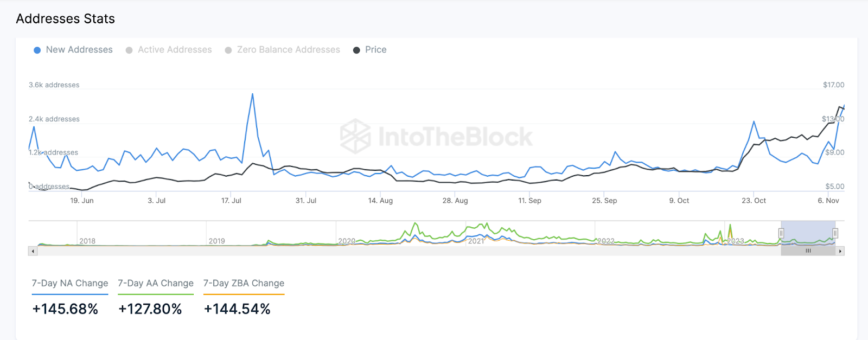
Task: Show the Active Addresses series
Action: [175, 50]
